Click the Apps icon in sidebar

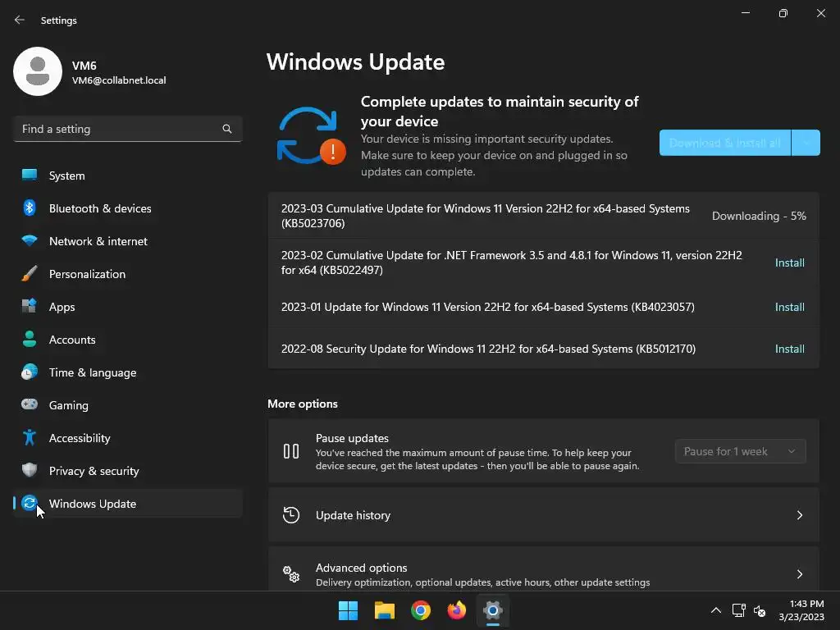click(30, 307)
